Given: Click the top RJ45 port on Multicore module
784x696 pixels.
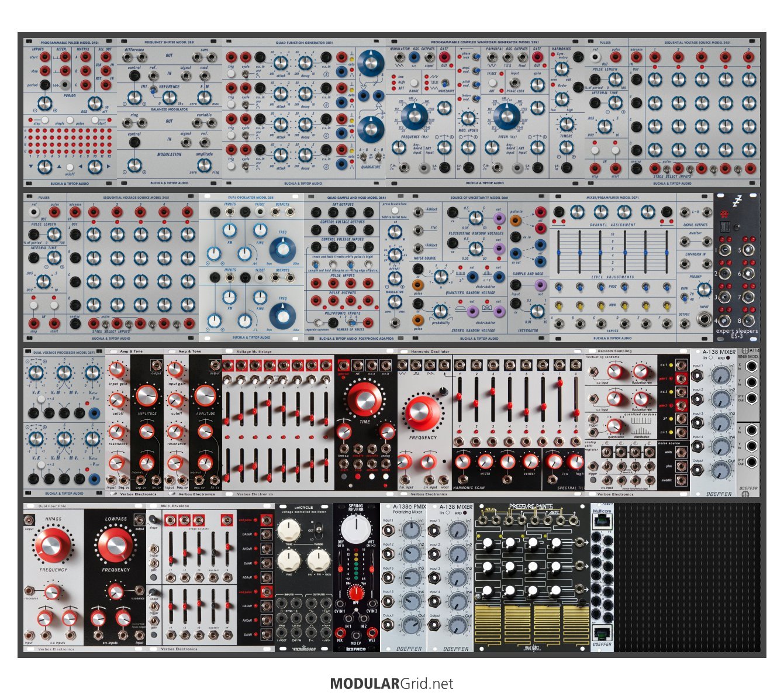Looking at the screenshot, I should 602,521.
